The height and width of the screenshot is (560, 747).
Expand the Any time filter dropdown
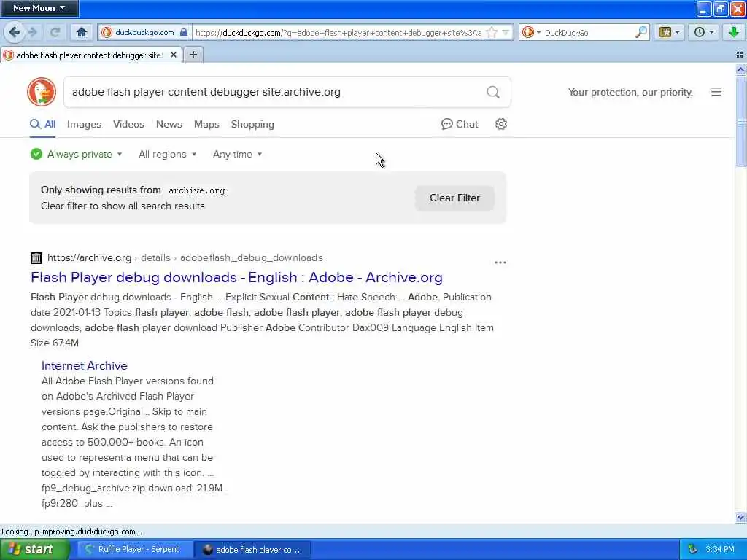click(x=237, y=155)
